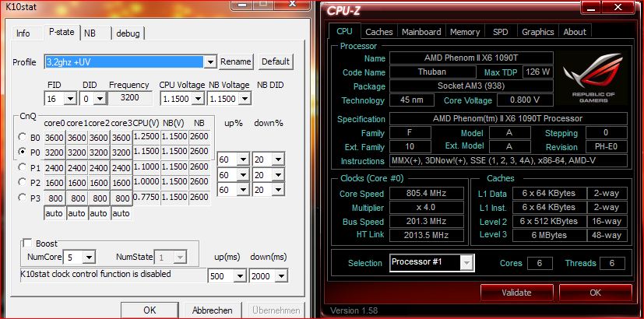Open the debug tab in K10stat

[x=128, y=33]
